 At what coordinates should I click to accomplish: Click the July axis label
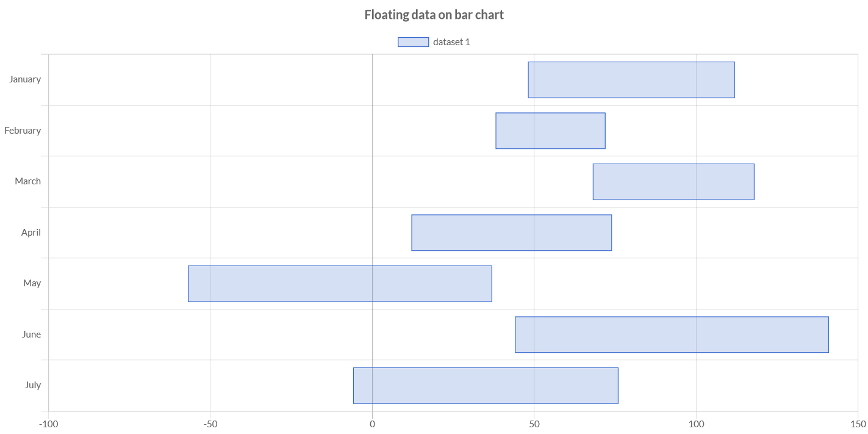[x=33, y=385]
